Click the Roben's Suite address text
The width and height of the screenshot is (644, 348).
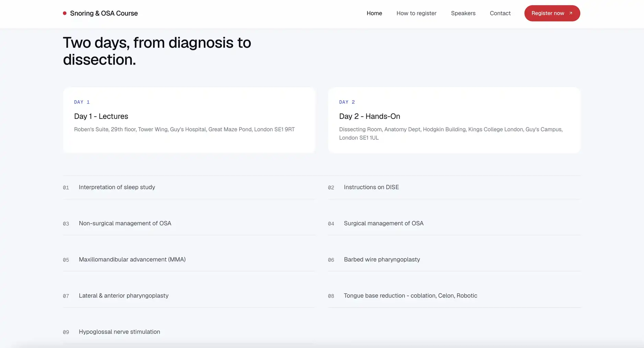coord(184,129)
